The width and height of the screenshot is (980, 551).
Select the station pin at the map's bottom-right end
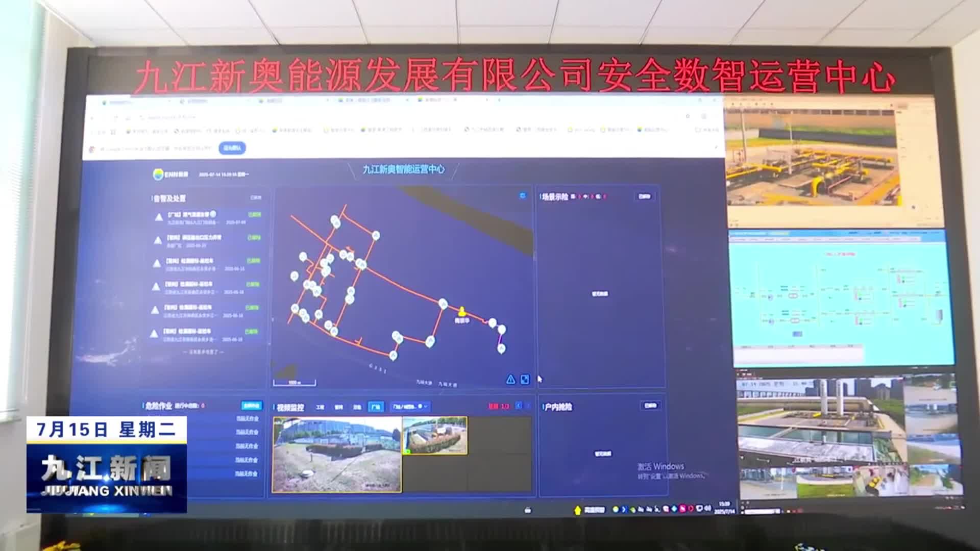tap(501, 349)
